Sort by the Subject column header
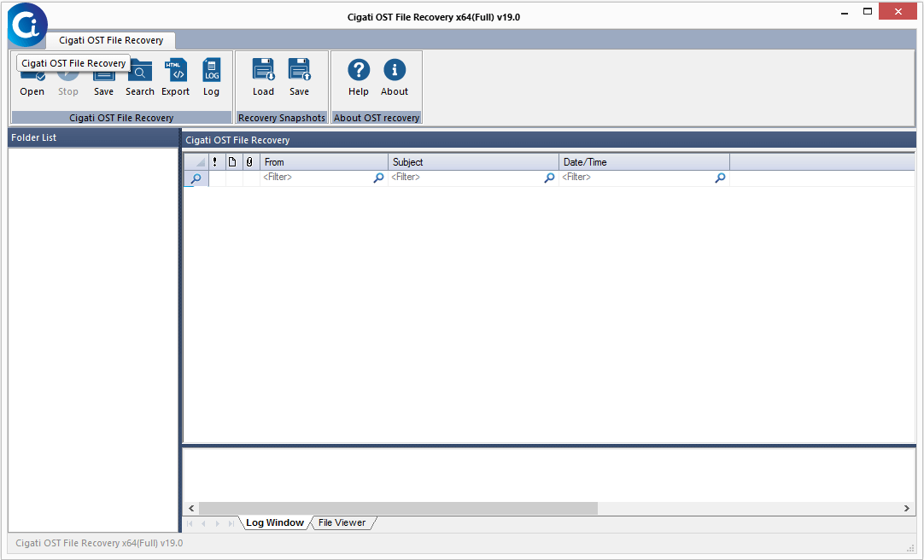The width and height of the screenshot is (924, 560). coord(473,162)
